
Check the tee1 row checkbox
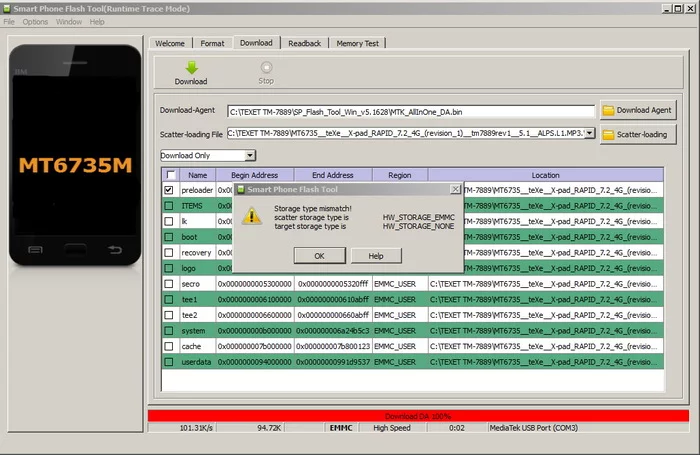pos(169,300)
